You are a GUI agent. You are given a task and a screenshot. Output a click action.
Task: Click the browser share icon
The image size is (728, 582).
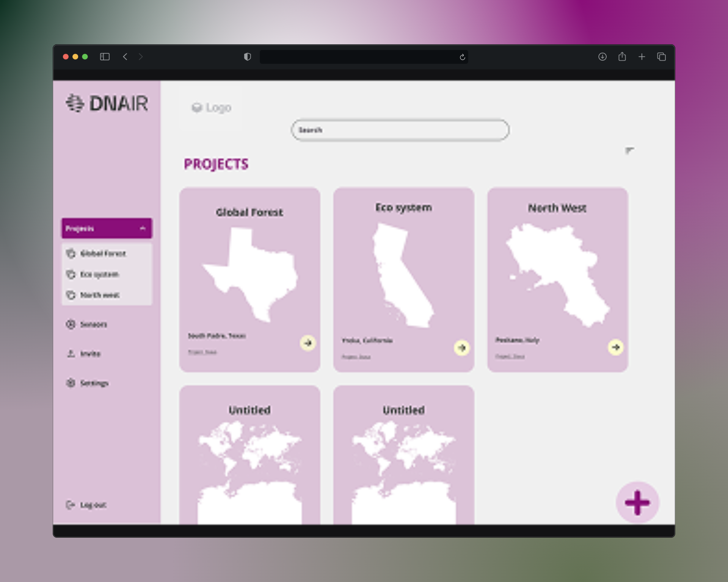pos(622,57)
